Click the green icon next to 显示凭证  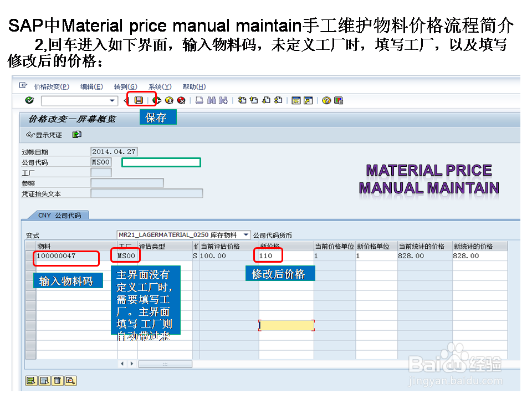coord(77,135)
